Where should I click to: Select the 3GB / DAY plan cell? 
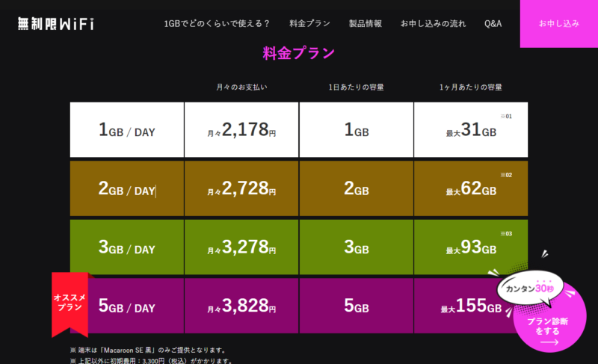(127, 247)
